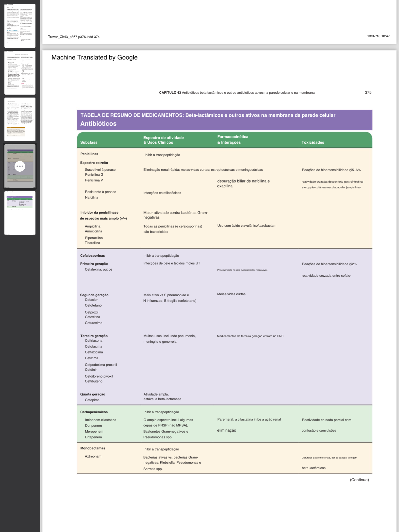Click the page number '375'
The image size is (399, 532).
(x=368, y=92)
